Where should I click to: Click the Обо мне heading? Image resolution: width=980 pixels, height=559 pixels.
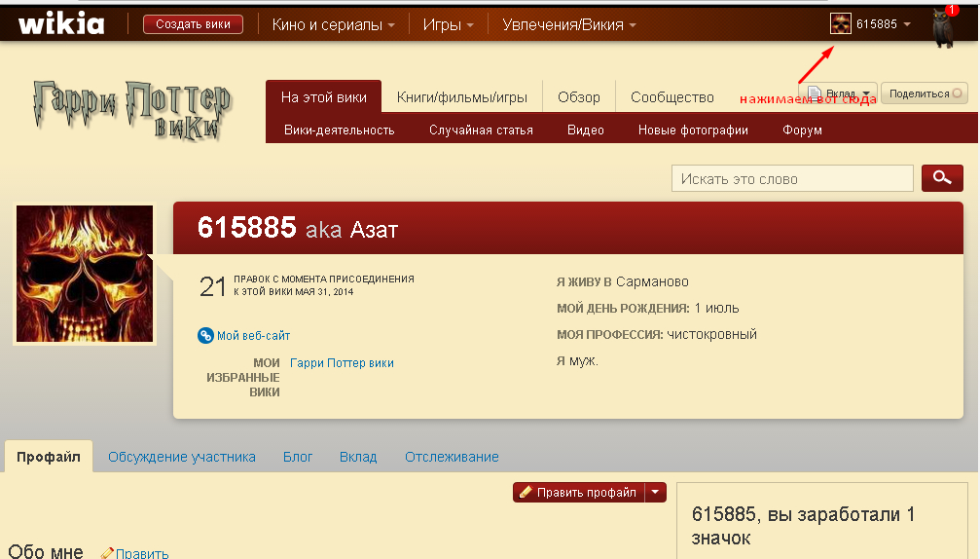(46, 551)
